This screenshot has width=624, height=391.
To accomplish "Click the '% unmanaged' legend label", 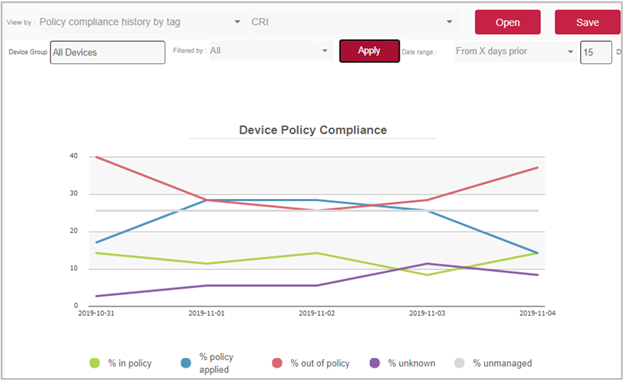I will (502, 363).
